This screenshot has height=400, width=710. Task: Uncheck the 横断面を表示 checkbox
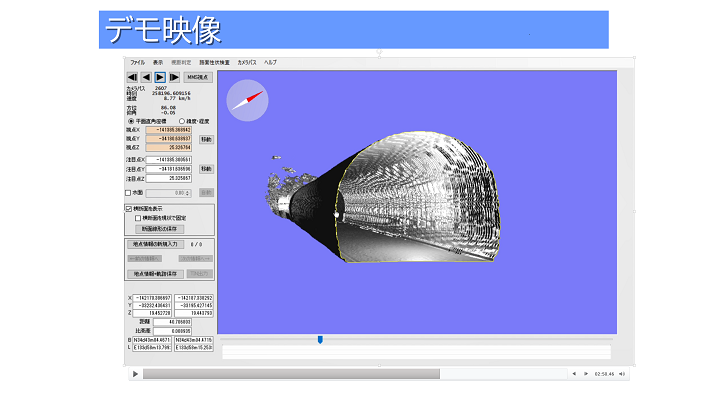pos(128,208)
